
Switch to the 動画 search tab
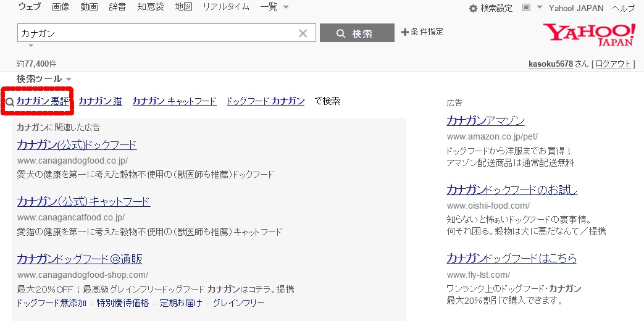click(89, 7)
